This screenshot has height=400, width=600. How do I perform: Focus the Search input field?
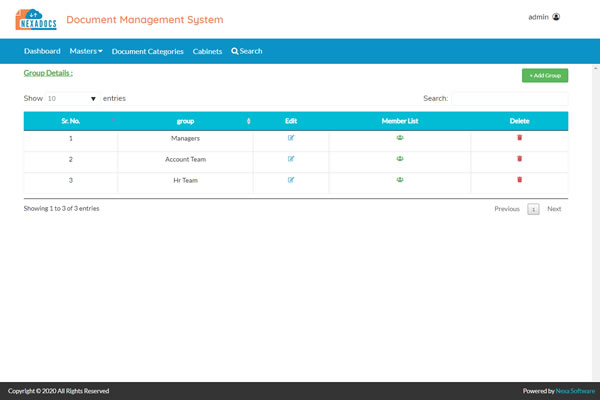pyautogui.click(x=509, y=99)
